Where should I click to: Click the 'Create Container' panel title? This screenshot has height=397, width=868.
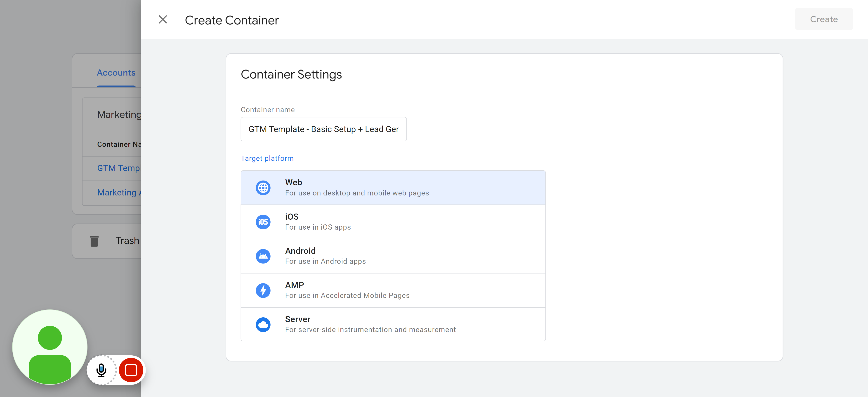pyautogui.click(x=232, y=20)
